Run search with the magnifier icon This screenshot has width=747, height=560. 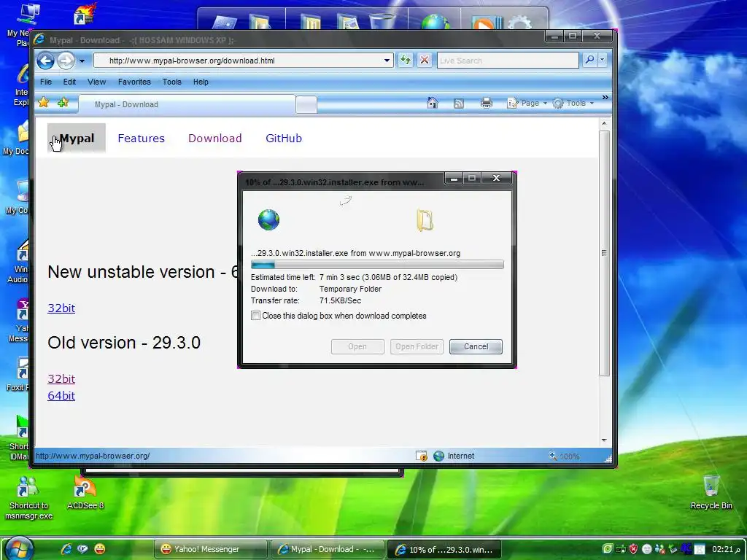point(589,60)
